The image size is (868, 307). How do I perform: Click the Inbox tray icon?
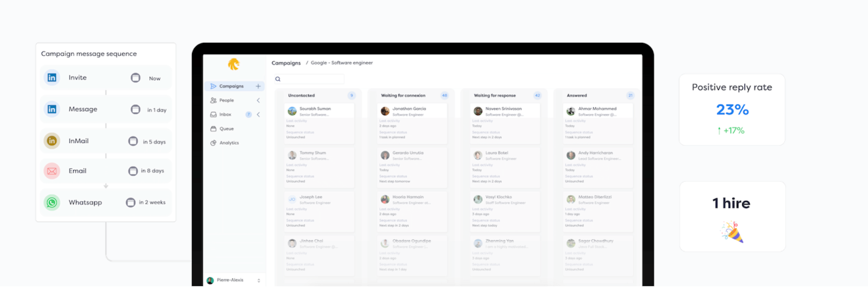[213, 114]
